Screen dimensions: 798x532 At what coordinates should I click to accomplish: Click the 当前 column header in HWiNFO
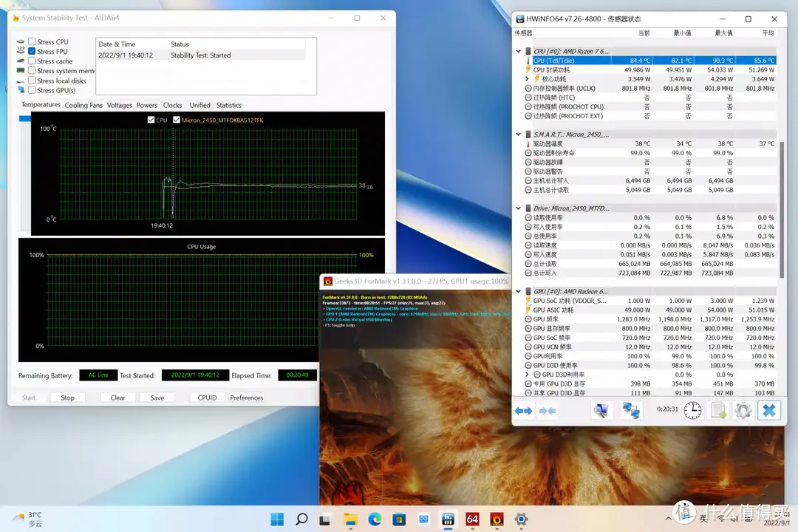point(644,33)
